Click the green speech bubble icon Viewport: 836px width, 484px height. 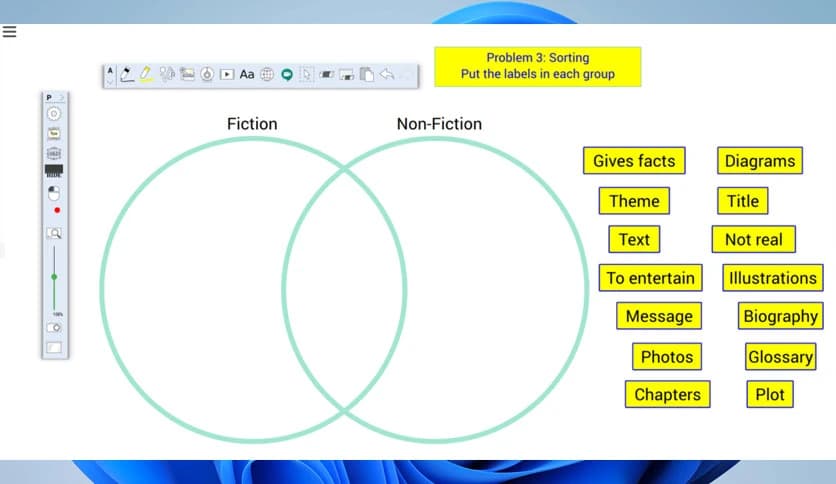(x=287, y=75)
